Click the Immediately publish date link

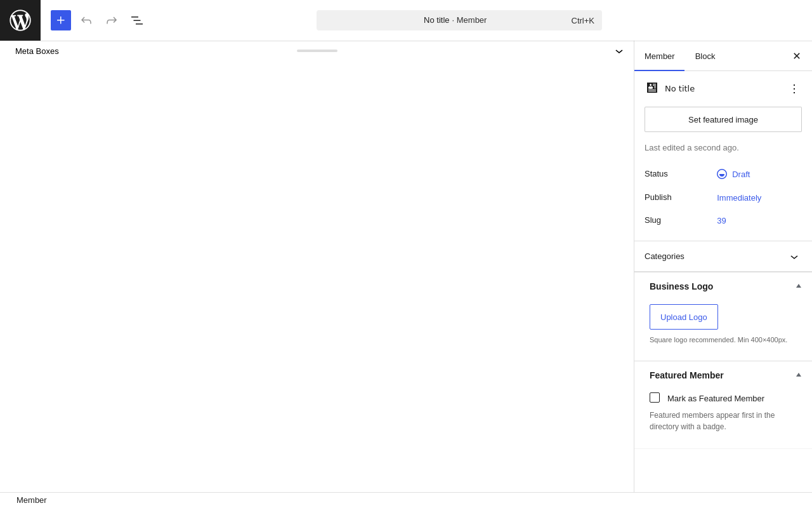(739, 197)
